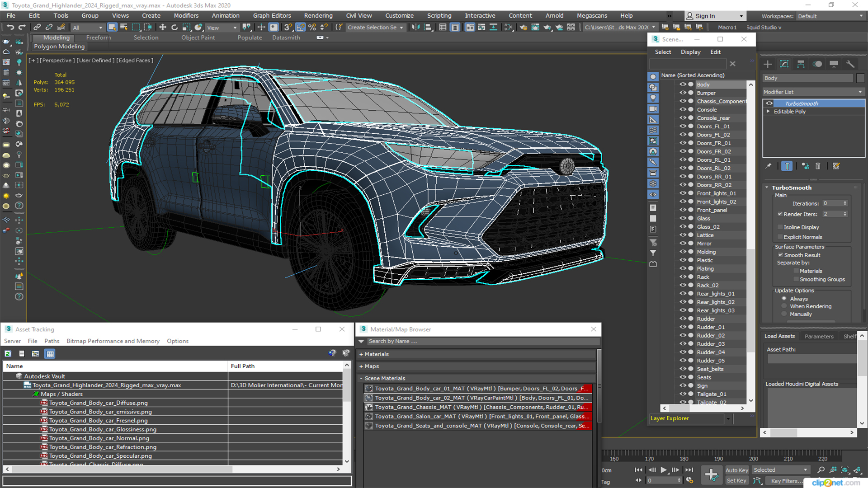Choose the Select and Rotate tool
Viewport: 868px width, 488px height.
click(175, 28)
